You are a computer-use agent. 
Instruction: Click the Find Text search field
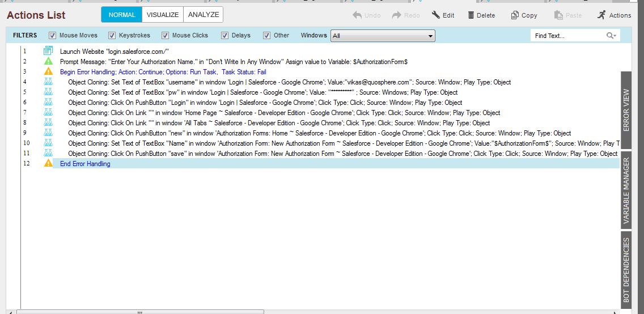point(567,36)
